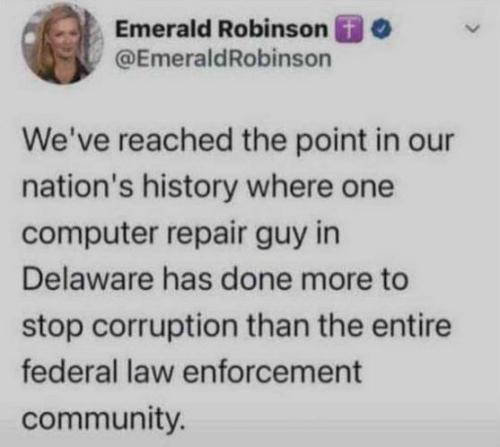Click the word "computer" in the tweet
The image size is (500, 447).
pyautogui.click(x=90, y=234)
